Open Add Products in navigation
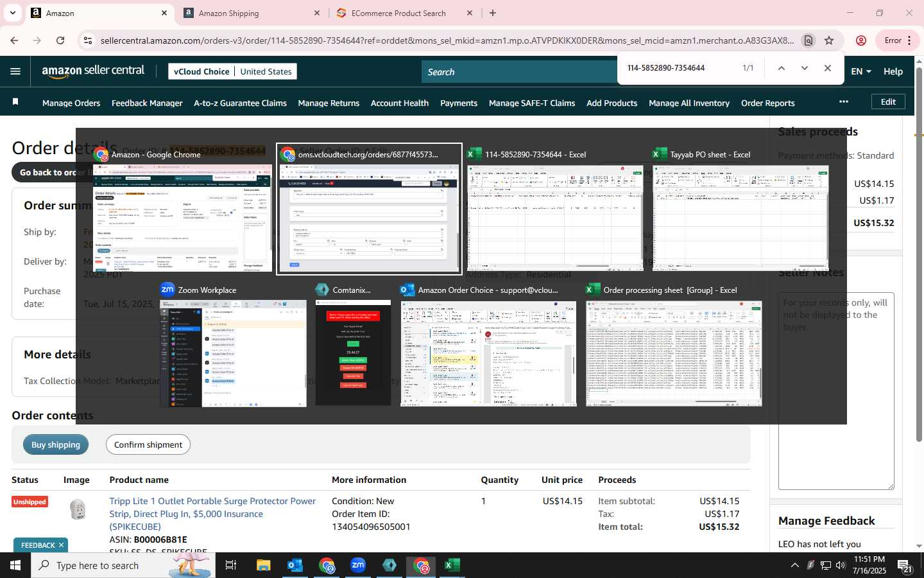This screenshot has height=578, width=924. click(x=612, y=103)
